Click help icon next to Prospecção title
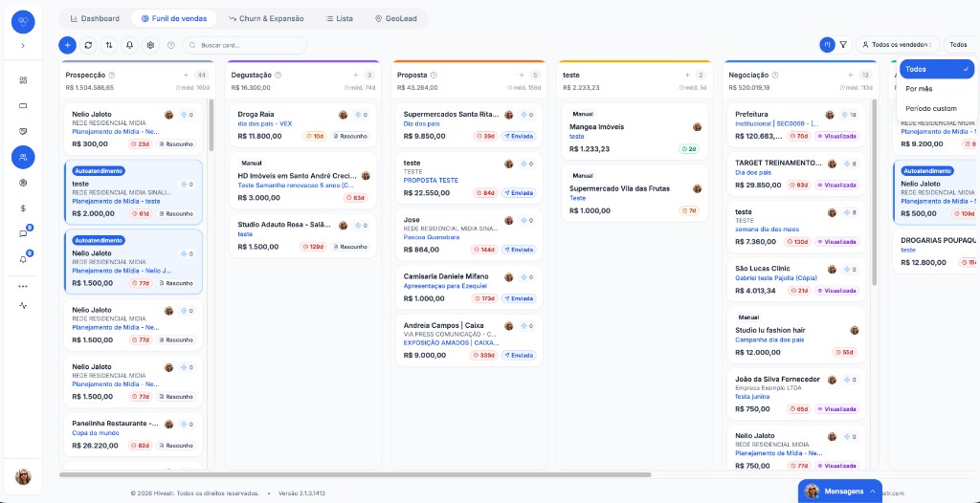 point(112,75)
